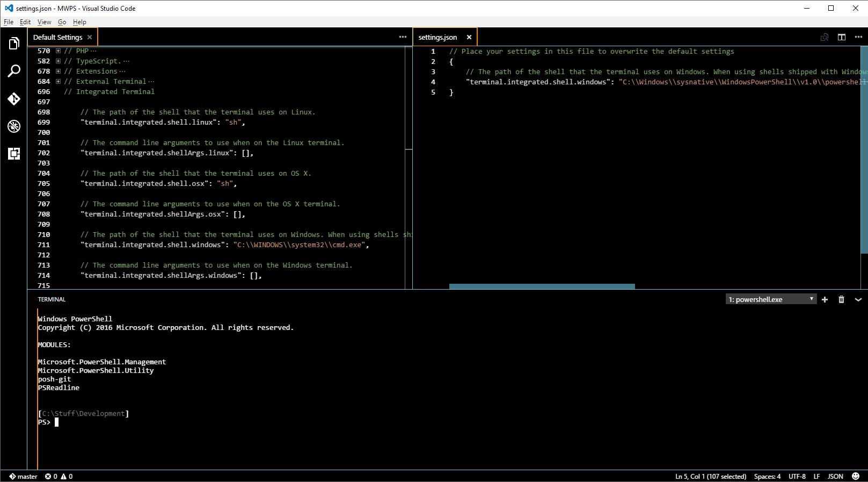
Task: Open the View menu
Action: pyautogui.click(x=44, y=22)
